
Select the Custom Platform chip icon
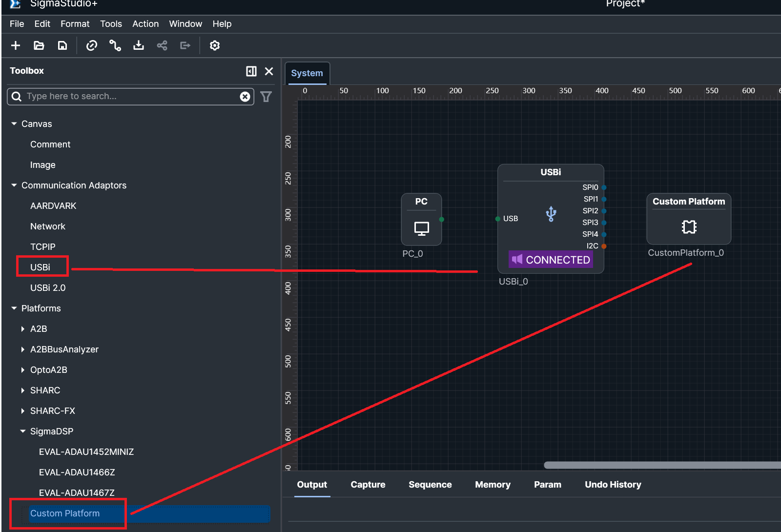pos(689,227)
